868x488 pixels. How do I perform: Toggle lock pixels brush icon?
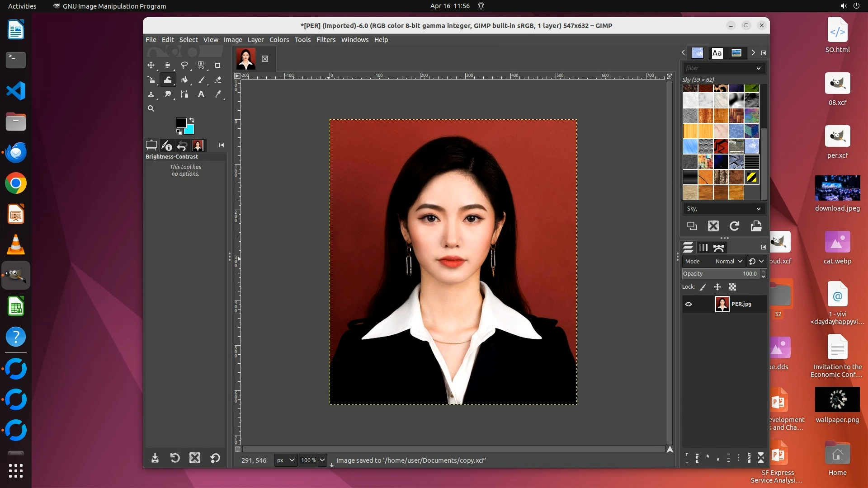703,287
